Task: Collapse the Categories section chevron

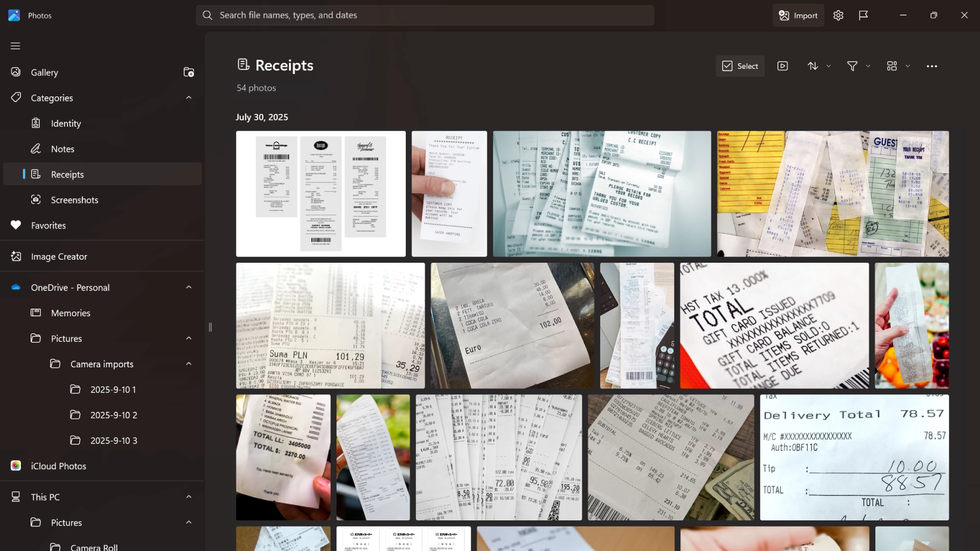Action: tap(189, 97)
